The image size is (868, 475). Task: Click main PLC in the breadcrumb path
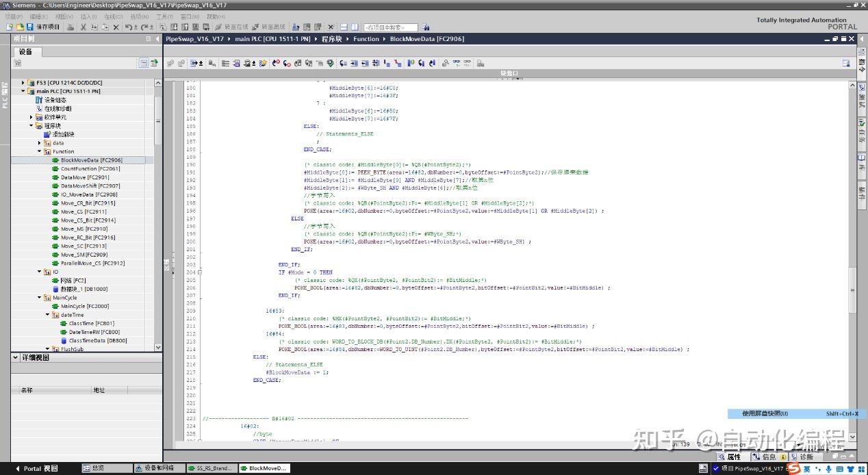[x=272, y=39]
